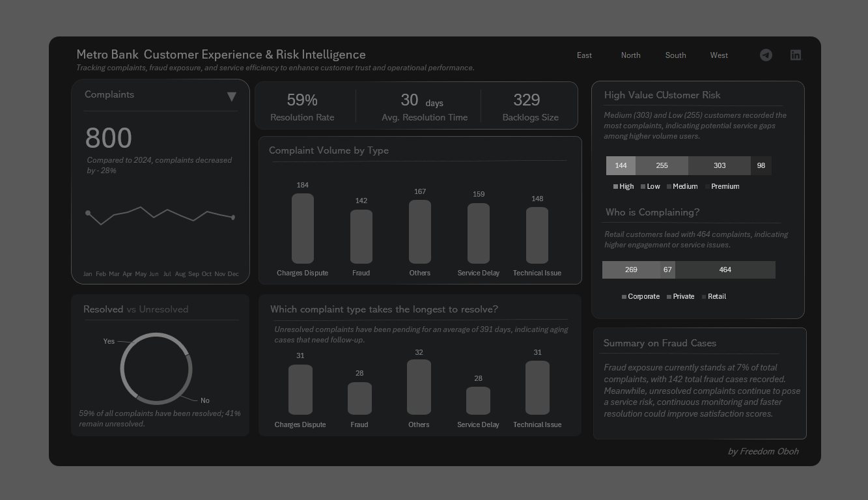Open the Telegram icon link
Image resolution: width=868 pixels, height=500 pixels.
(766, 55)
